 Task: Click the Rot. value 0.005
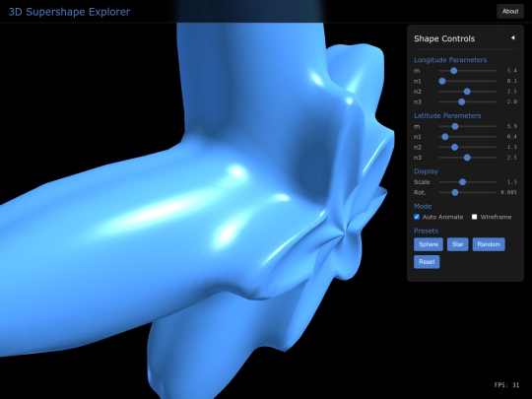point(508,192)
